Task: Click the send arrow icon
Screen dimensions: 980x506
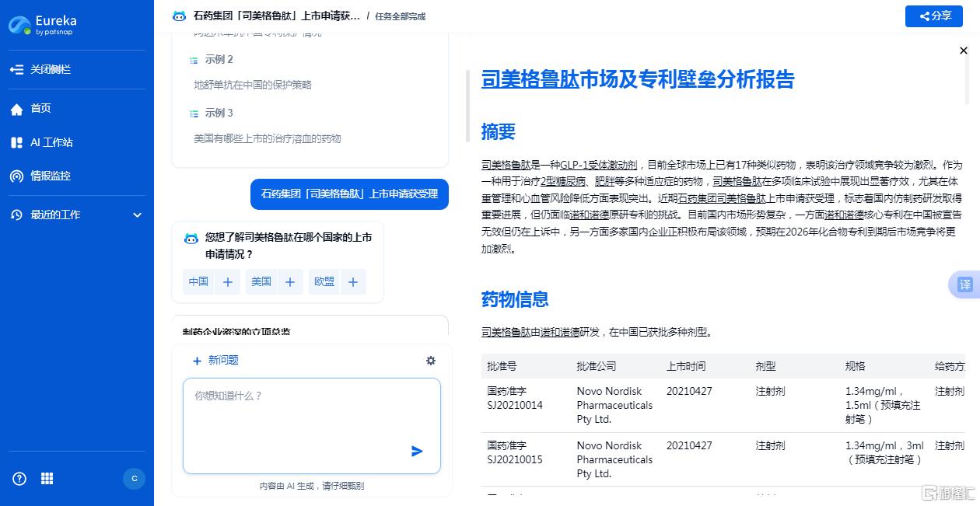Action: point(417,452)
